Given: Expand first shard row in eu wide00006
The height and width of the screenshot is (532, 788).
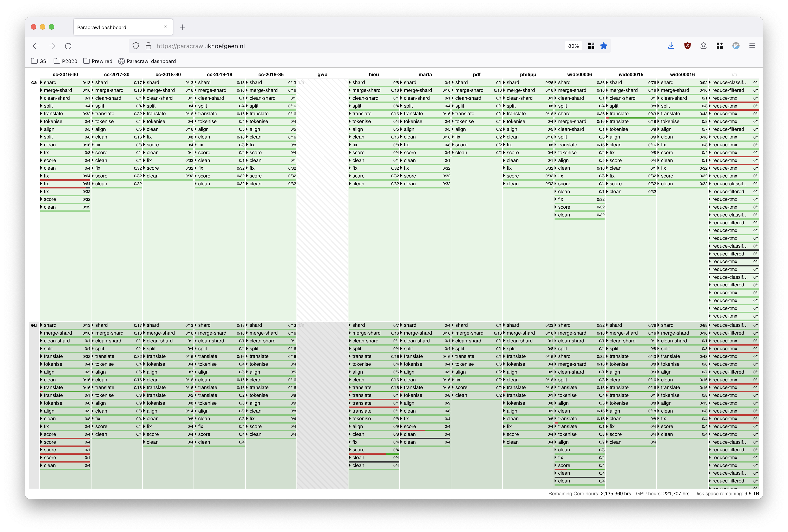Looking at the screenshot, I should [556, 325].
